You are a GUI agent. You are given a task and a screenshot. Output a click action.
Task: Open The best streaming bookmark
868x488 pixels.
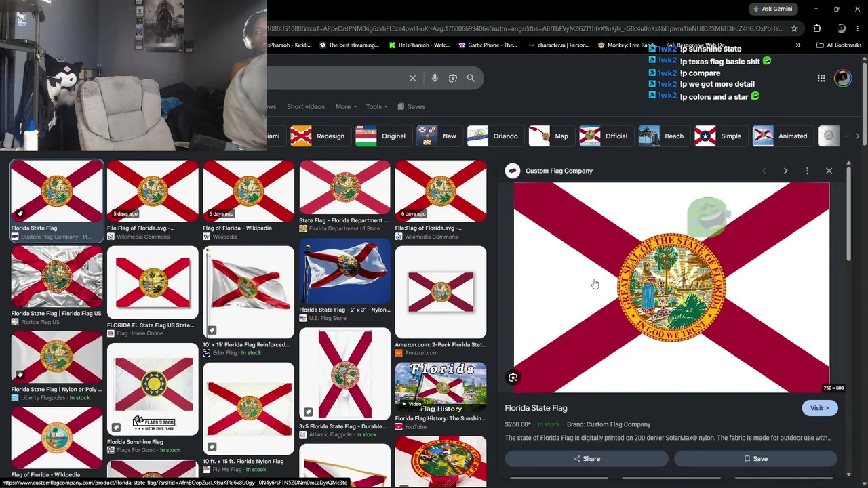(349, 45)
